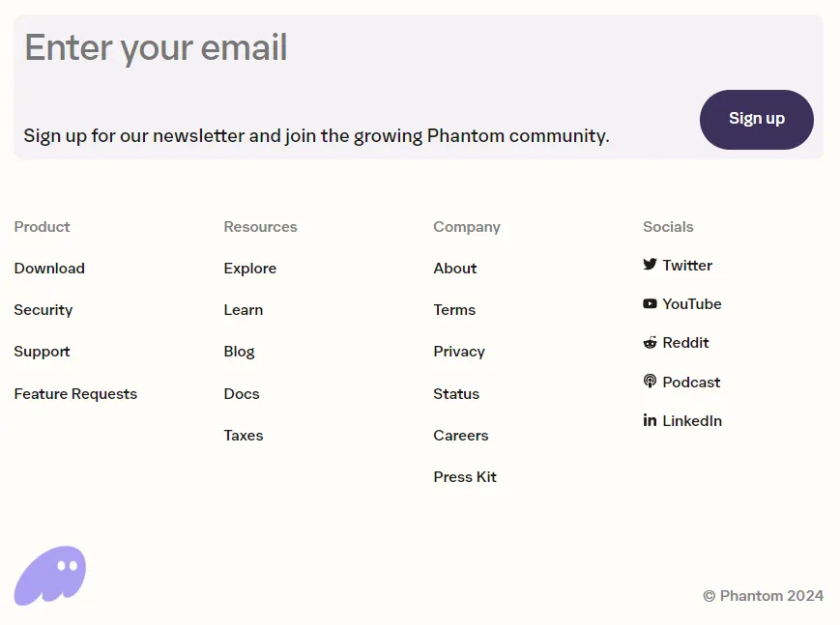View the Privacy link
840x625 pixels.
click(x=459, y=352)
